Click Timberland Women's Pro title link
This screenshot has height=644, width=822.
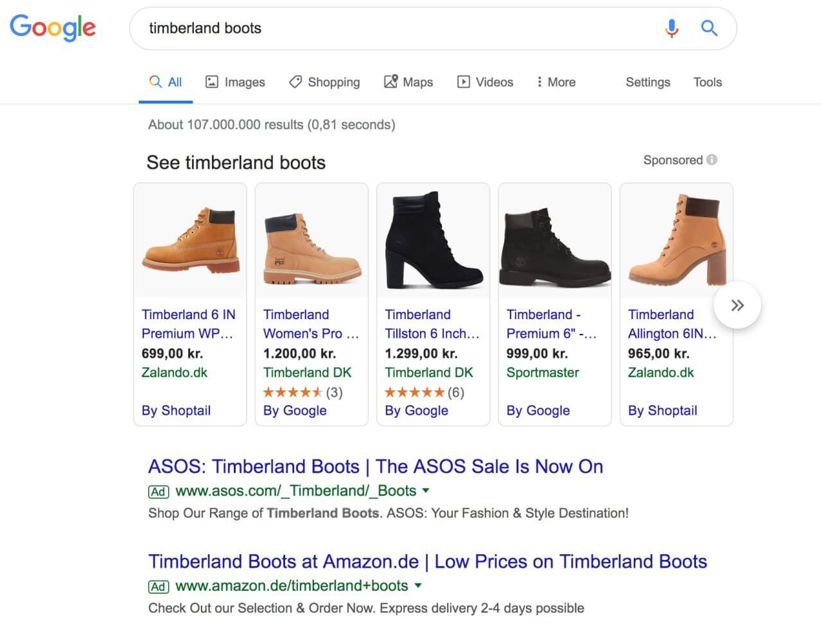coord(311,324)
